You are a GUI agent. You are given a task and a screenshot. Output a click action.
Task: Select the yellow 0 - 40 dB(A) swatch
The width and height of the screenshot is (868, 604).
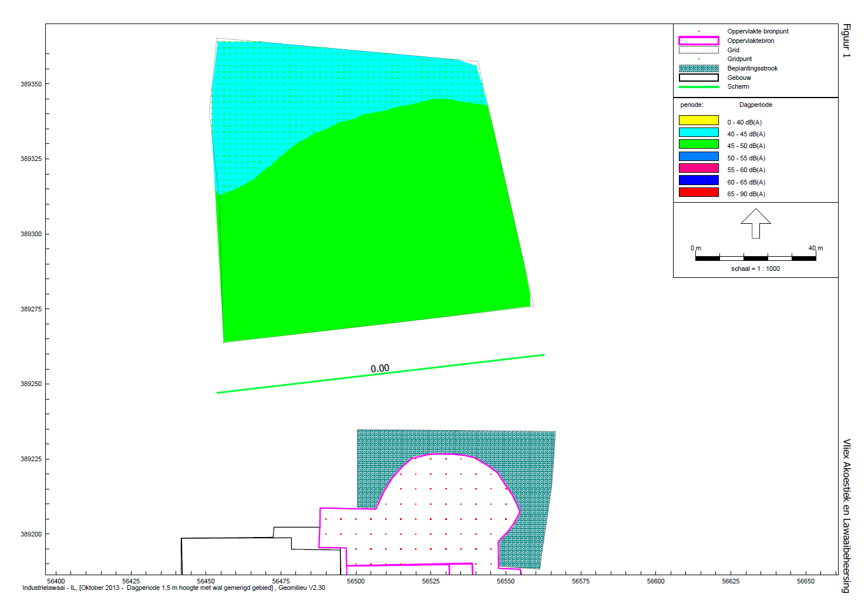(698, 120)
